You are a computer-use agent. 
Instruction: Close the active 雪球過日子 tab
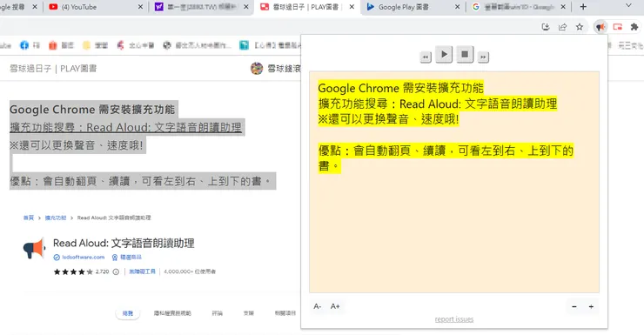point(352,7)
